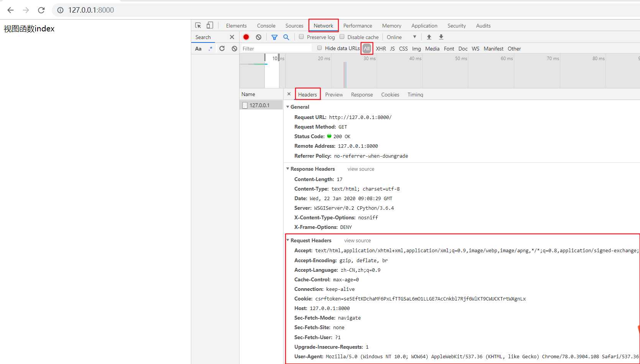This screenshot has width=640, height=364.
Task: Stop recording network log with red button
Action: click(x=246, y=37)
